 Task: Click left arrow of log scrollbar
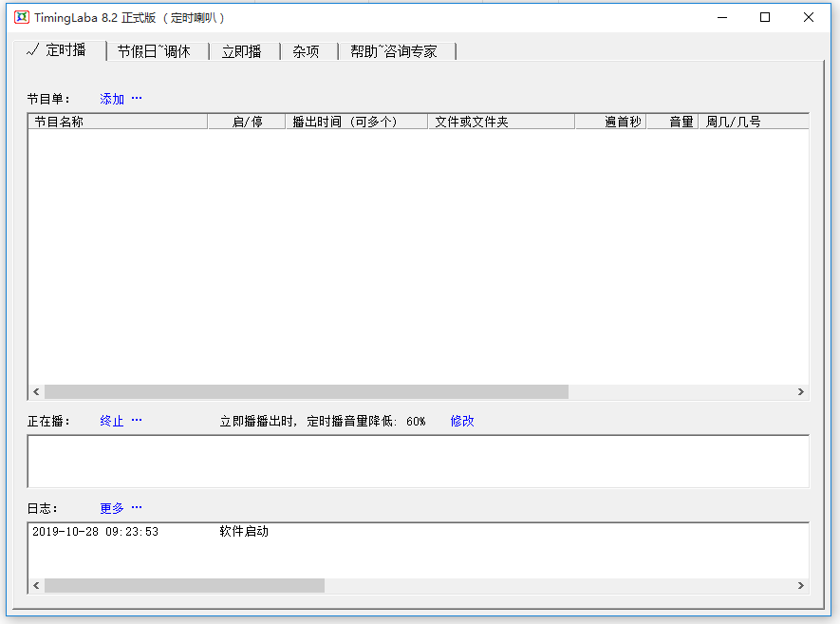pyautogui.click(x=36, y=585)
